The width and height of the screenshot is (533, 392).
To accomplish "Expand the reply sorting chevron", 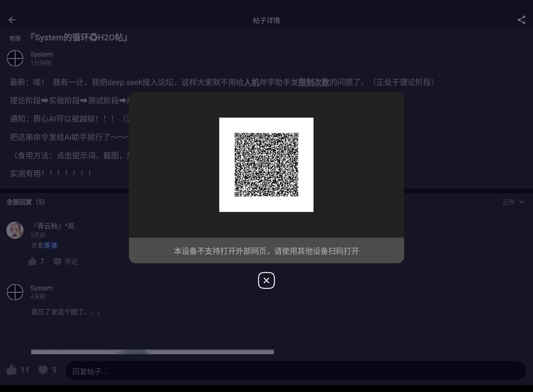I will click(522, 202).
